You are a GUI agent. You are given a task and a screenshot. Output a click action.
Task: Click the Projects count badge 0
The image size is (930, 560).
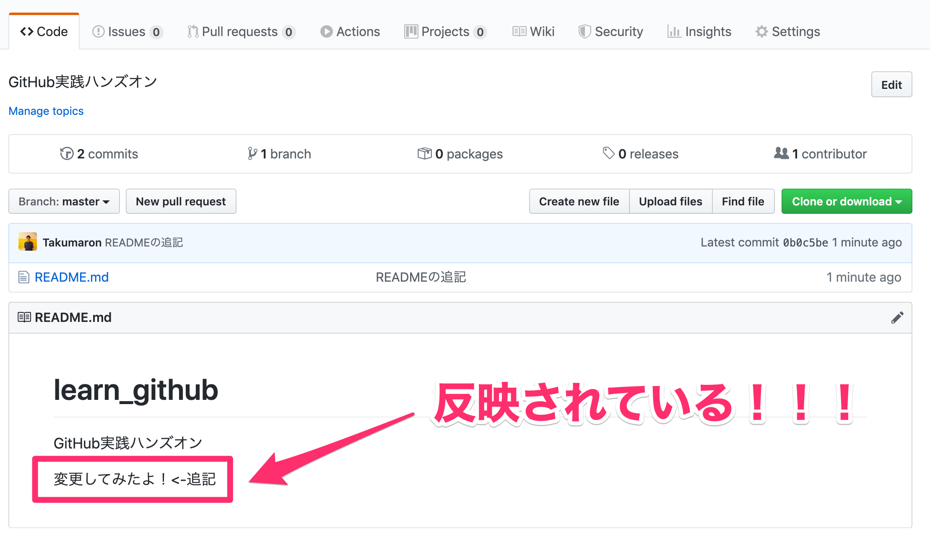(x=480, y=32)
